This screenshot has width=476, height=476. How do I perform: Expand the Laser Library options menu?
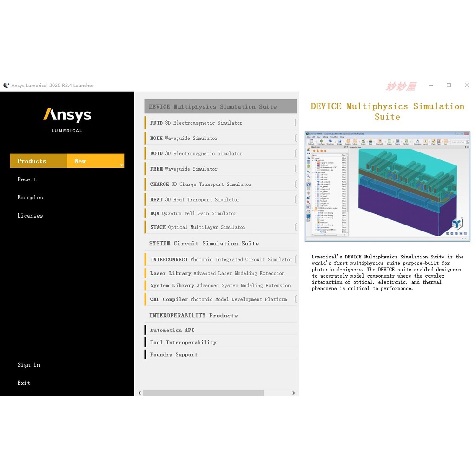pos(296,273)
